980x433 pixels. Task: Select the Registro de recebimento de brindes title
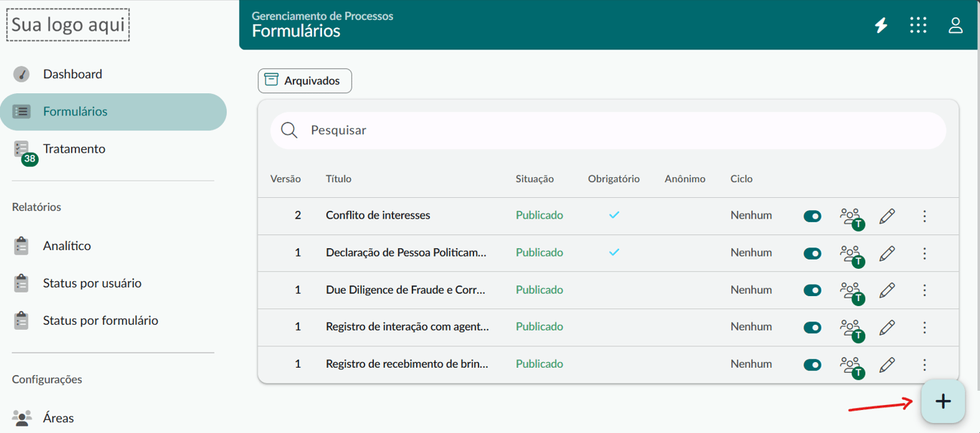coord(407,364)
